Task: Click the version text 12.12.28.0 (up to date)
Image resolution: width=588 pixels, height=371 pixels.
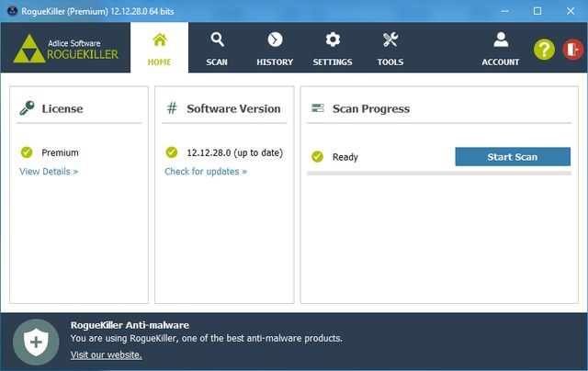Action: coord(235,152)
